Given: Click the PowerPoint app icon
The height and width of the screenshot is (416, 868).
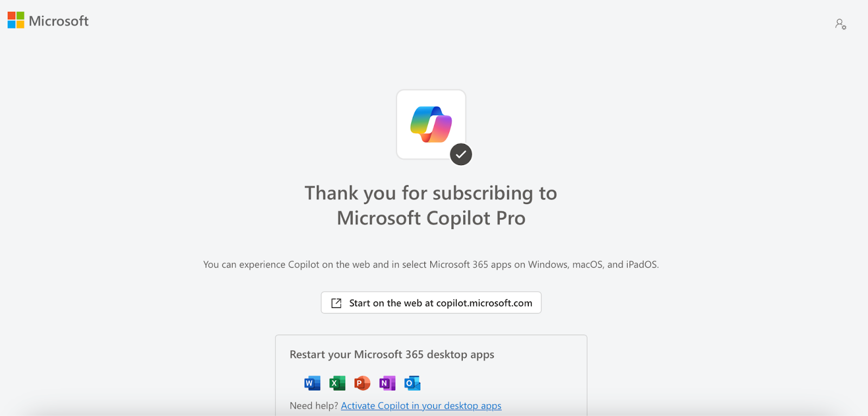Looking at the screenshot, I should pyautogui.click(x=362, y=383).
